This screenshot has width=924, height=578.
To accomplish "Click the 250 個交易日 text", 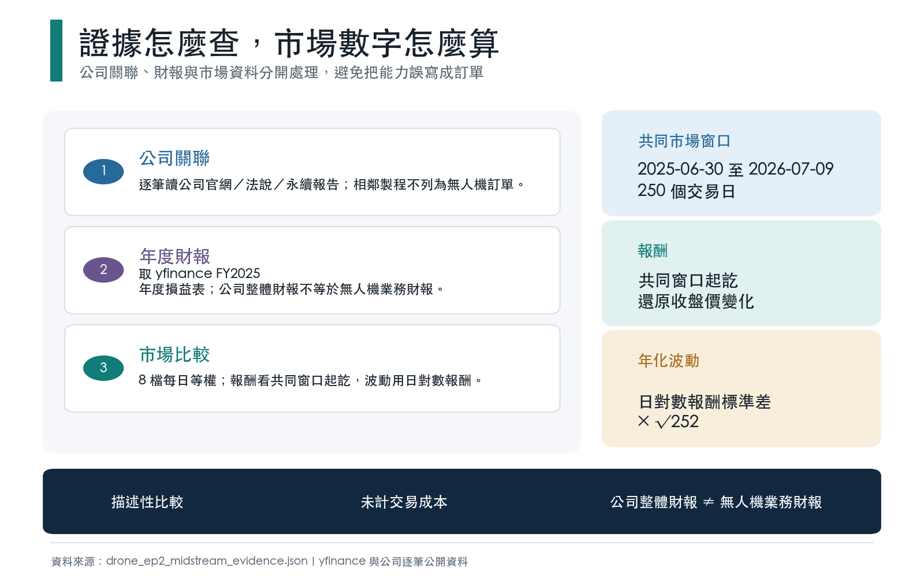I will pos(687,191).
